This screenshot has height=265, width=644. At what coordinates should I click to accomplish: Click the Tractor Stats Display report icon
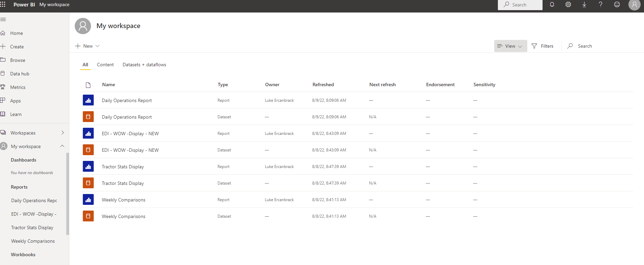pyautogui.click(x=88, y=167)
